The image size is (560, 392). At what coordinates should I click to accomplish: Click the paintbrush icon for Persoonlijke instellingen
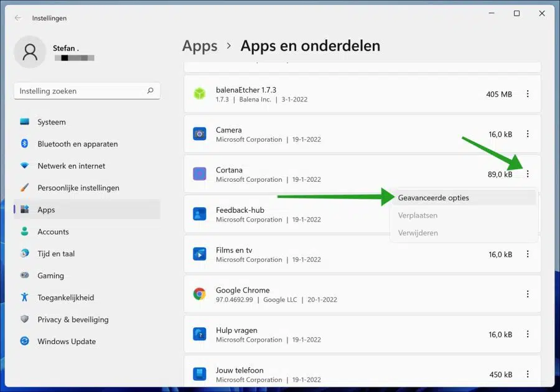(x=25, y=187)
